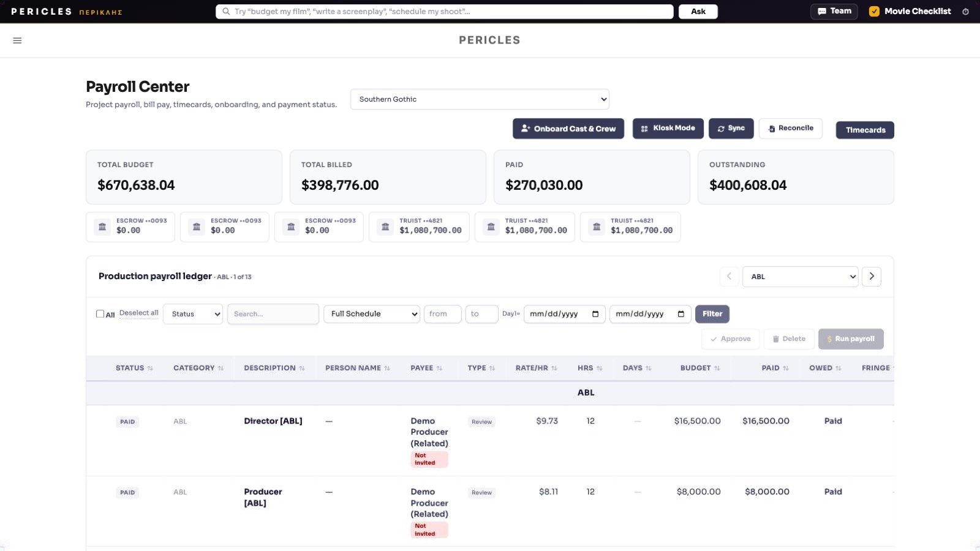Click the top AI prompt search bar

[x=445, y=12]
